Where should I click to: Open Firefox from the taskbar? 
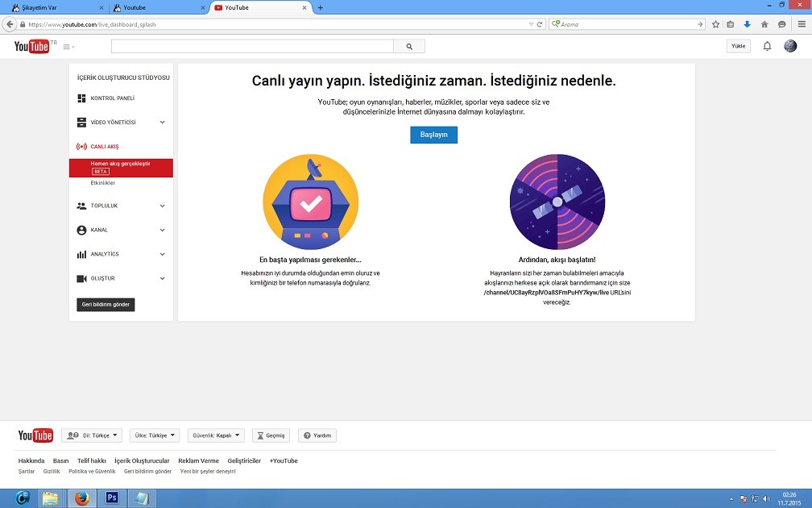[81, 498]
